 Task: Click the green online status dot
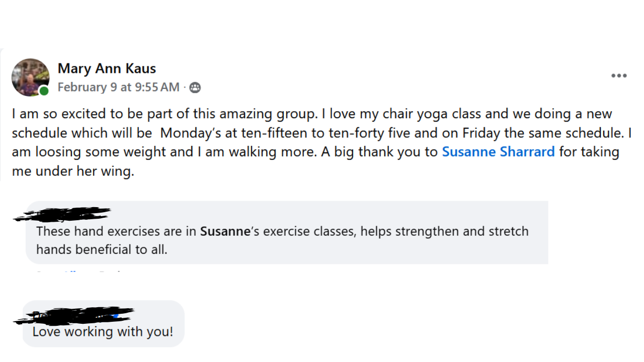pyautogui.click(x=44, y=91)
